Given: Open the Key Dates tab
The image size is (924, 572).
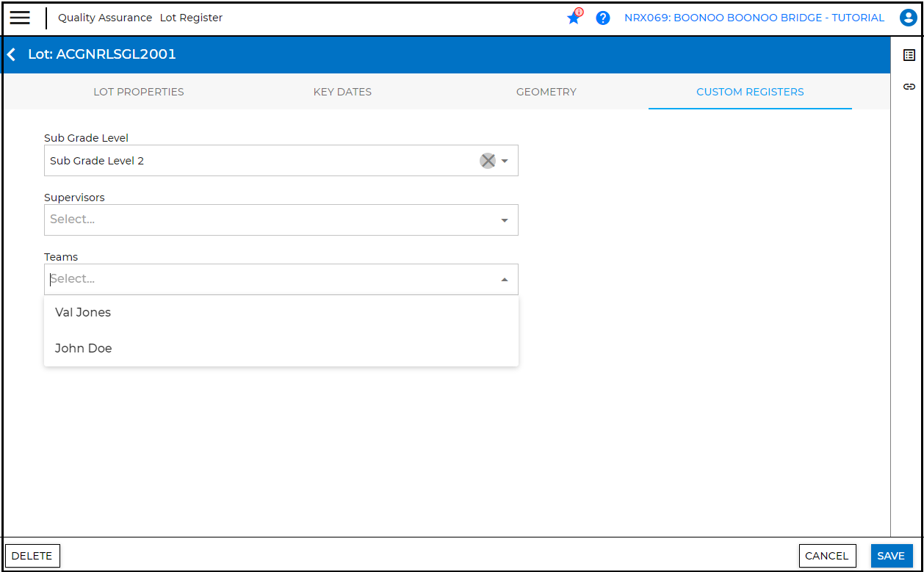Looking at the screenshot, I should click(x=342, y=92).
